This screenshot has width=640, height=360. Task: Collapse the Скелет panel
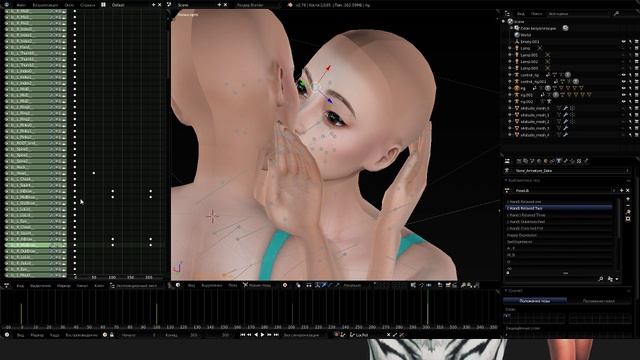[x=507, y=291]
